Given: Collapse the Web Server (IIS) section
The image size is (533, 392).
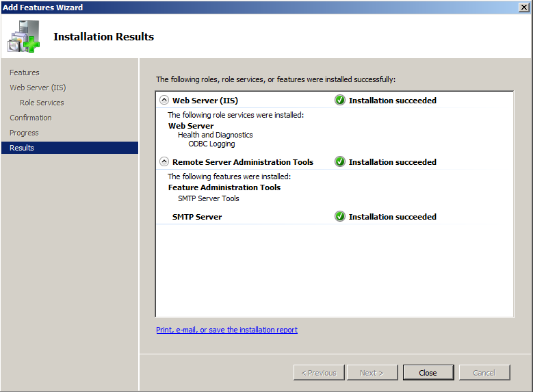Looking at the screenshot, I should click(164, 101).
